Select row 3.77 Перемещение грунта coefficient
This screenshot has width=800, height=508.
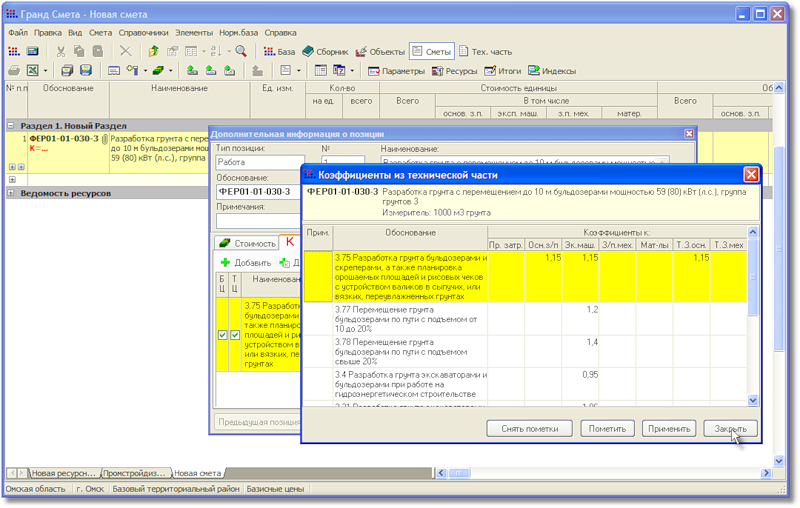pyautogui.click(x=526, y=319)
